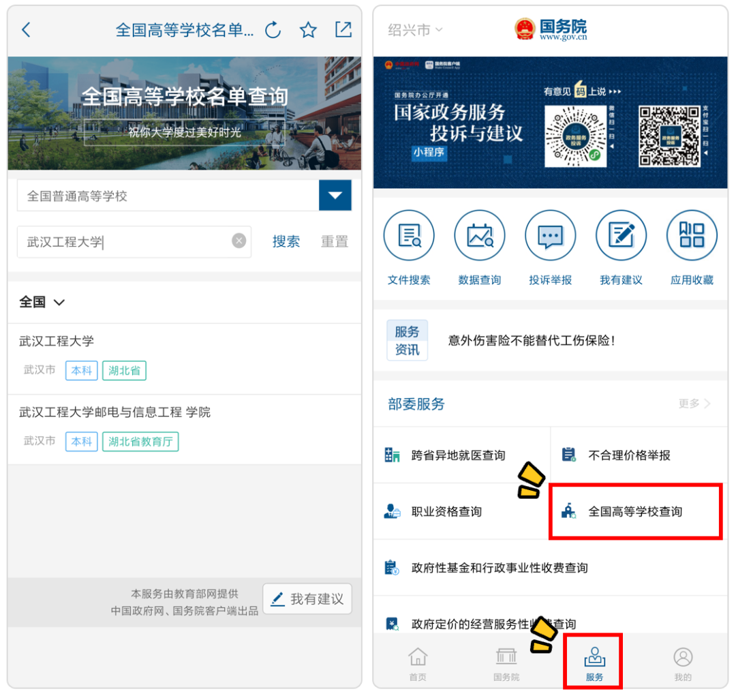Open the 绍兴市 city selector
This screenshot has height=700, width=736.
(x=415, y=30)
